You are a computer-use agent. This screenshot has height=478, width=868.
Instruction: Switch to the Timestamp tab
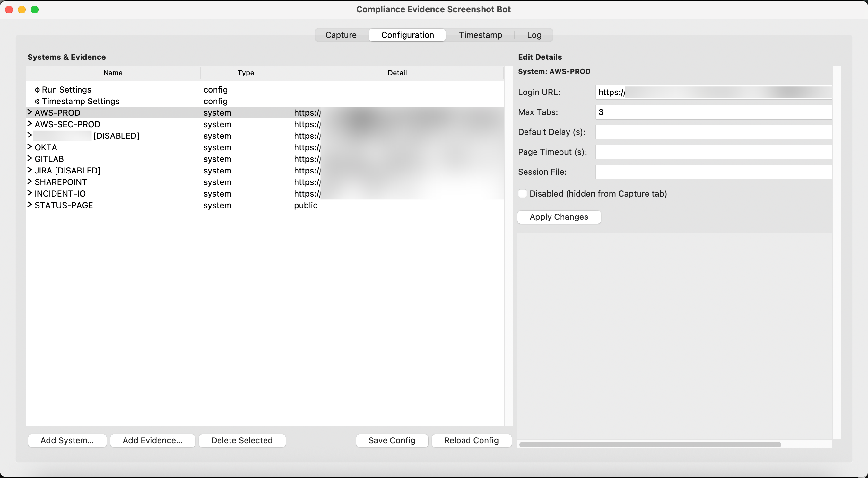tap(480, 35)
